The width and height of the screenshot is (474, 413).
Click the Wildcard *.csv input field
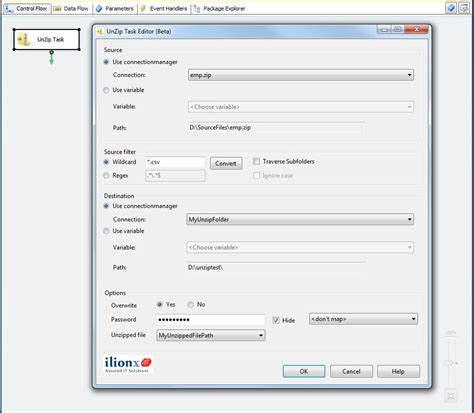[x=175, y=162]
